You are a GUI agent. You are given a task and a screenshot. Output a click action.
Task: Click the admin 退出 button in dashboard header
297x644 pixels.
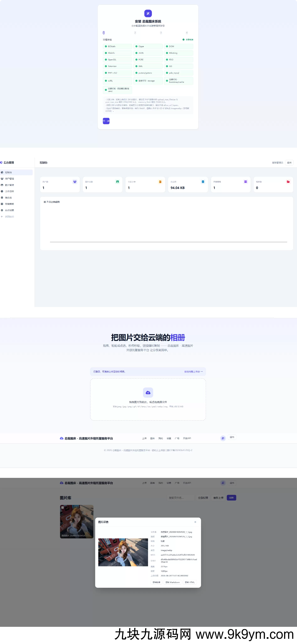pyautogui.click(x=289, y=162)
